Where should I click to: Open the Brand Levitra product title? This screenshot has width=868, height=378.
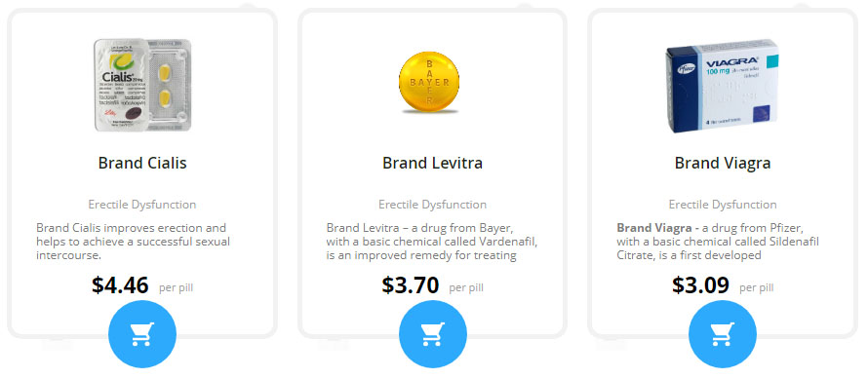coord(432,163)
